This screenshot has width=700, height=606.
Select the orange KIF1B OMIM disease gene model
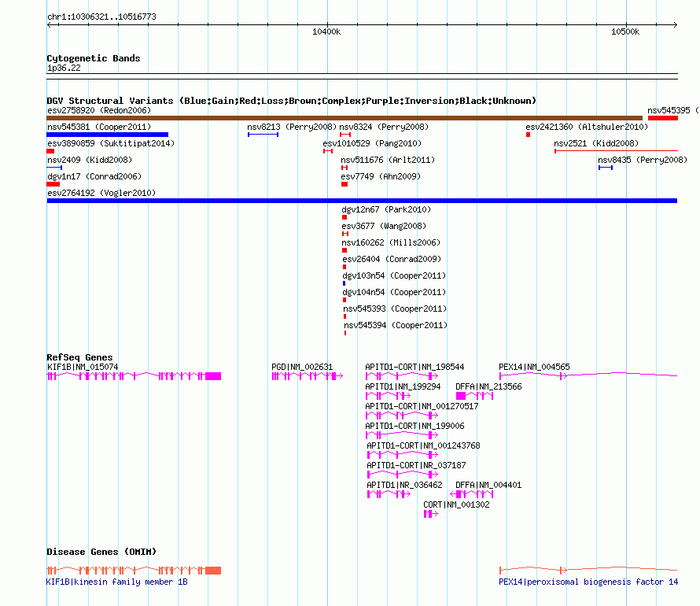click(134, 571)
